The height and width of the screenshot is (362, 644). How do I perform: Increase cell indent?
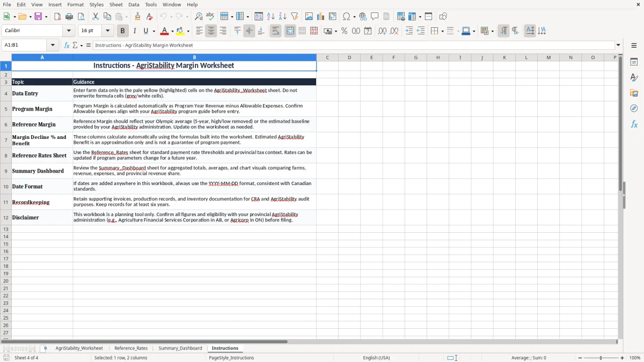[x=409, y=31]
